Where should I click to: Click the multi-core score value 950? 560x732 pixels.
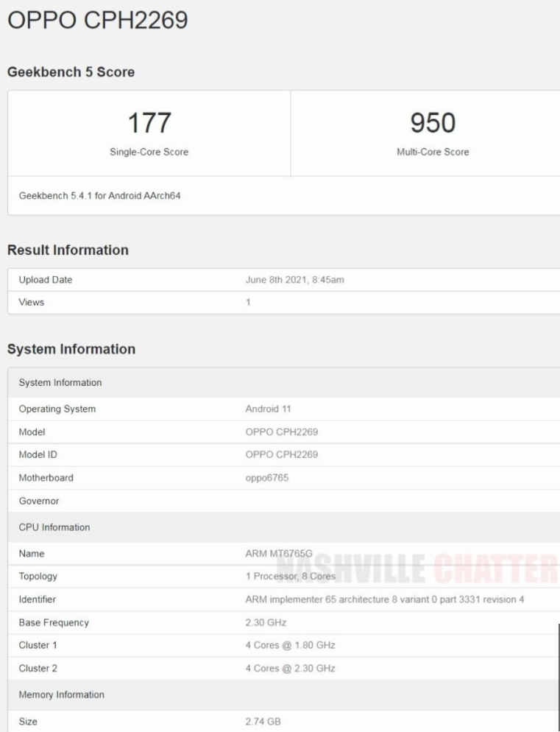point(433,123)
